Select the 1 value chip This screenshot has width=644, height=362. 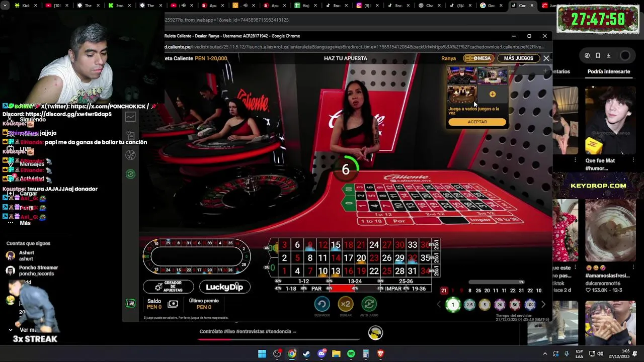(453, 305)
